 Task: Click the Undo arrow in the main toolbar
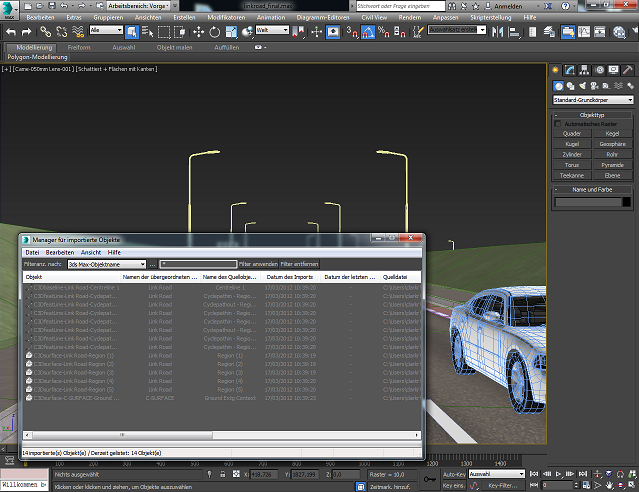click(12, 32)
